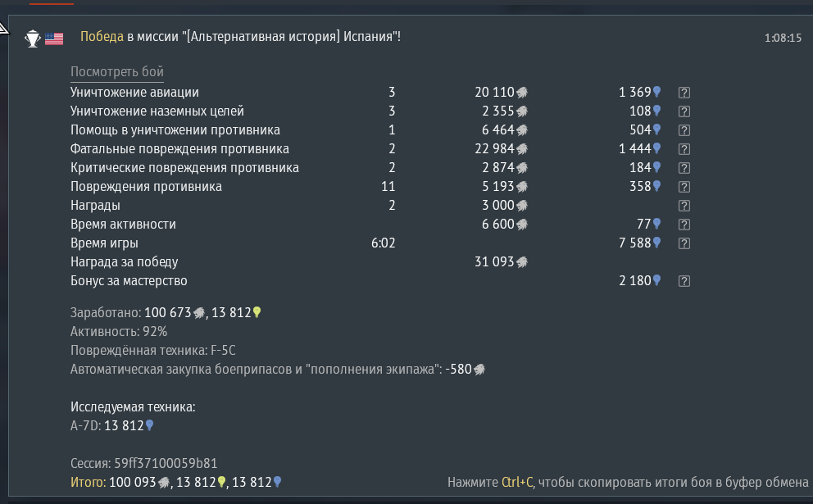Viewport: 813px width, 504px height.
Task: Click the victory trophy icon
Action: [33, 38]
